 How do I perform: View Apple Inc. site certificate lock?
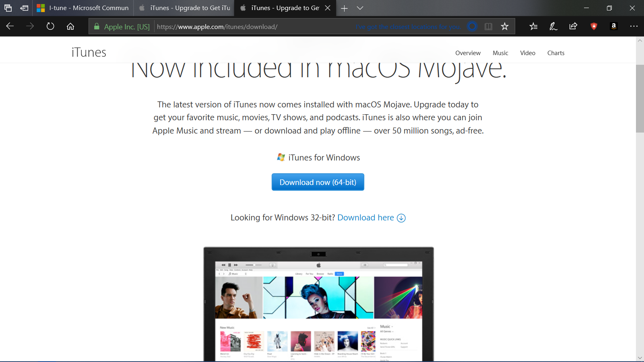tap(97, 27)
